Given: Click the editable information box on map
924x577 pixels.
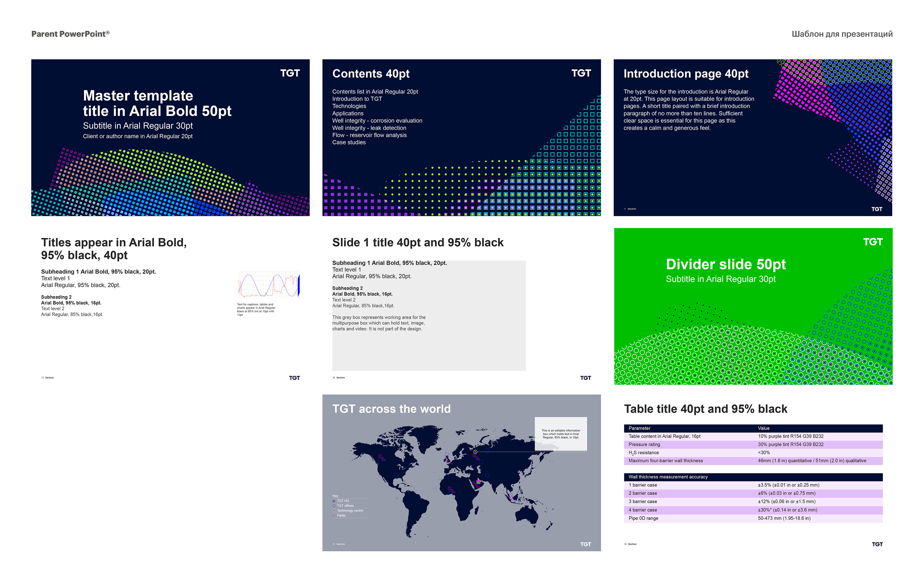Looking at the screenshot, I should [560, 434].
